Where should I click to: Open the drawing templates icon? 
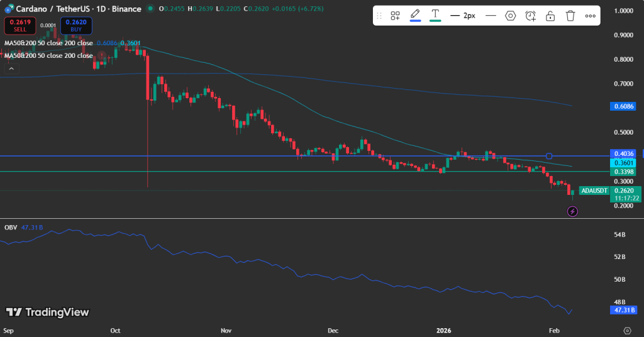click(x=395, y=16)
